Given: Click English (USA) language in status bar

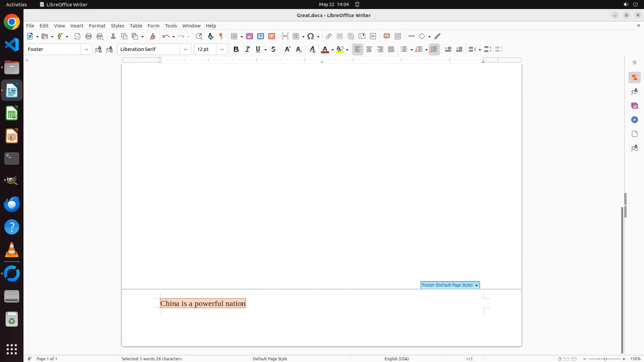Looking at the screenshot, I should tap(396, 359).
